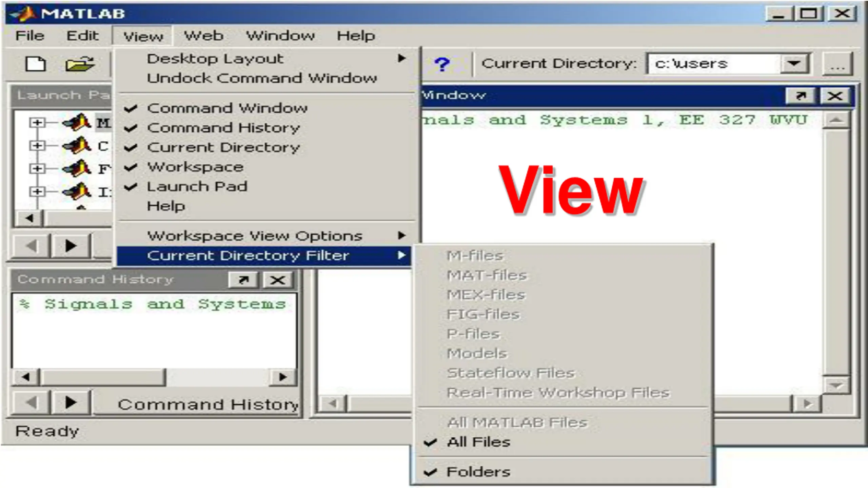Uncheck Folders in directory filter submenu
868x488 pixels.
click(x=478, y=472)
